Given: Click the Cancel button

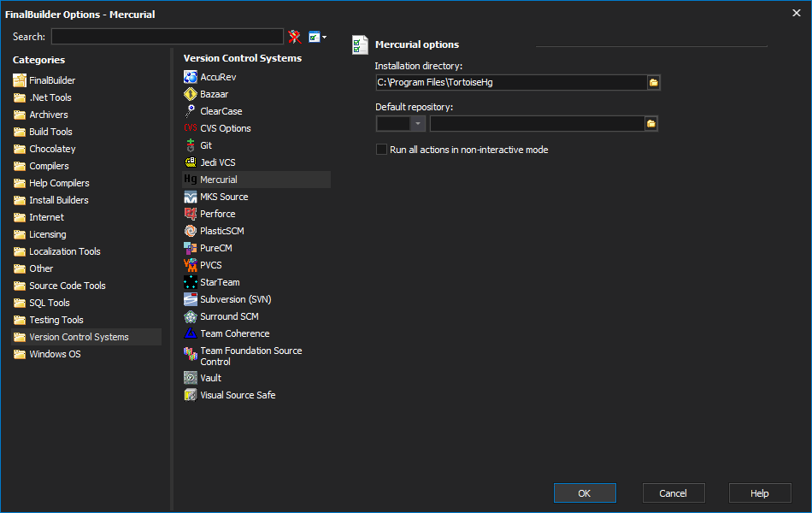Looking at the screenshot, I should coord(674,492).
